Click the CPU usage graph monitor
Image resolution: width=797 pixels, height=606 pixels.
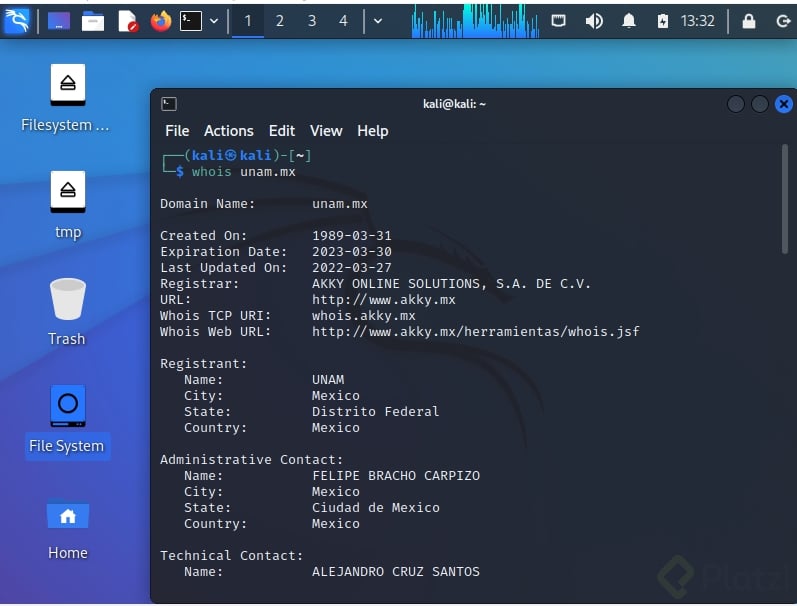click(475, 21)
